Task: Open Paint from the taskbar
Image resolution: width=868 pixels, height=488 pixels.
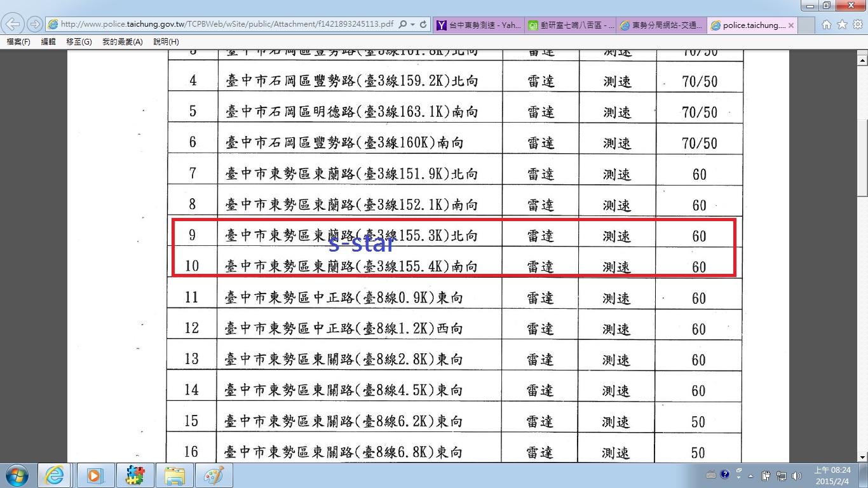Action: click(214, 475)
